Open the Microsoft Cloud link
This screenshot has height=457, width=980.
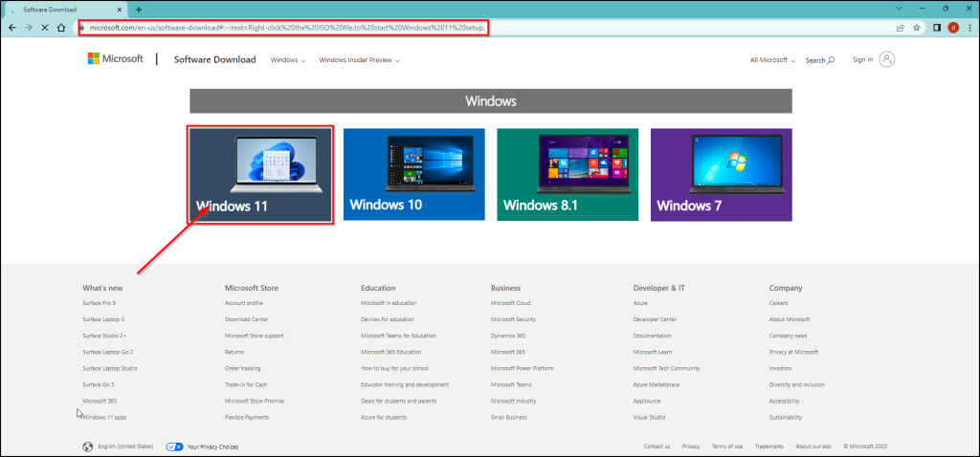tap(511, 303)
